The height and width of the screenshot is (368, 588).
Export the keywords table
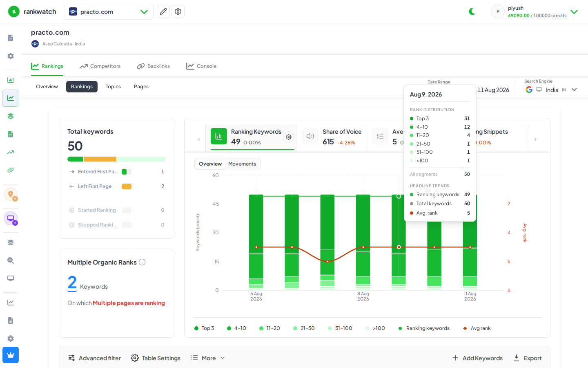528,358
